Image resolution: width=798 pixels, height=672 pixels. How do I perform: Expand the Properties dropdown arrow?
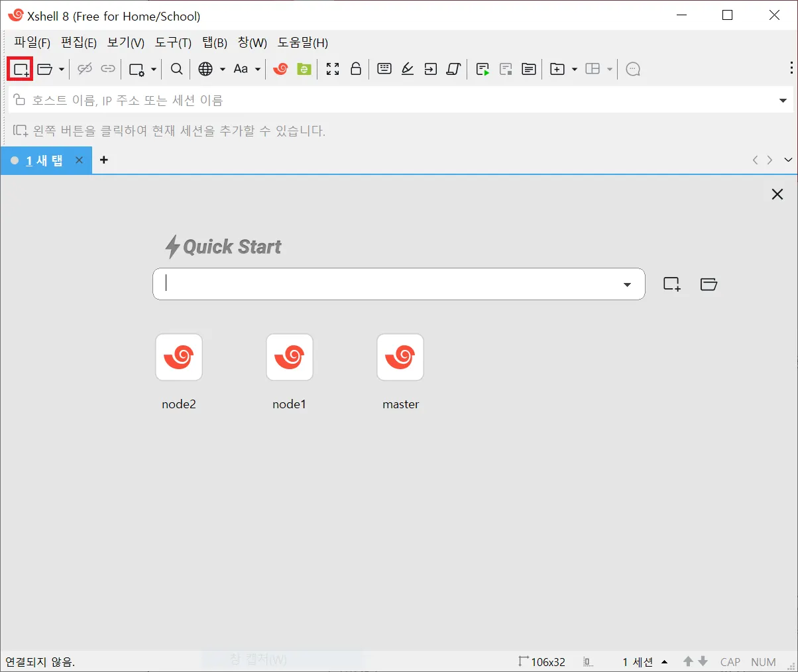[154, 69]
